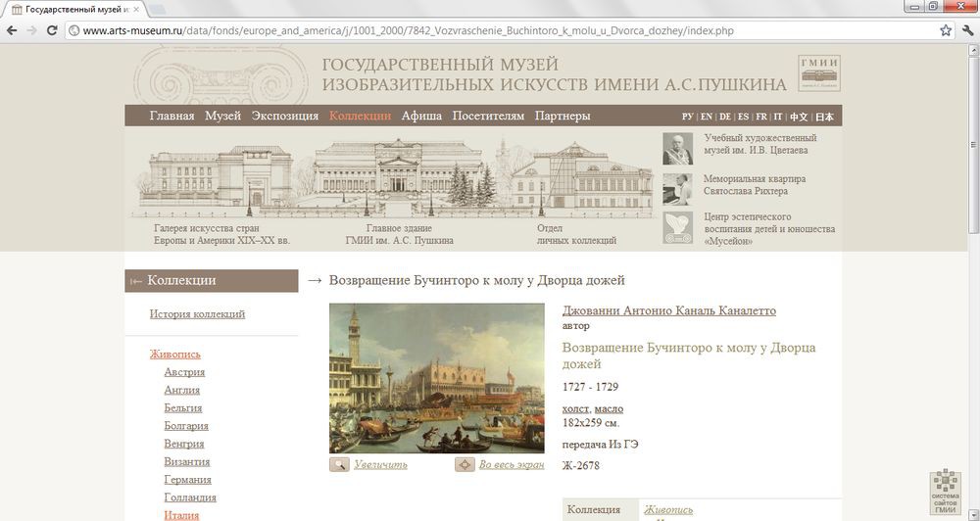Switch language to Japanese 日本
980x521 pixels.
click(x=824, y=117)
